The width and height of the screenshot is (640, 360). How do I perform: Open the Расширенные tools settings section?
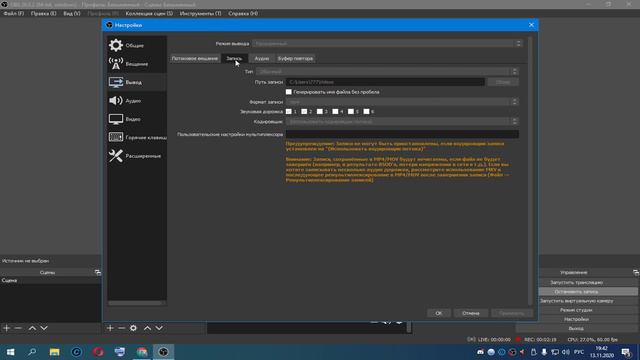[116, 156]
